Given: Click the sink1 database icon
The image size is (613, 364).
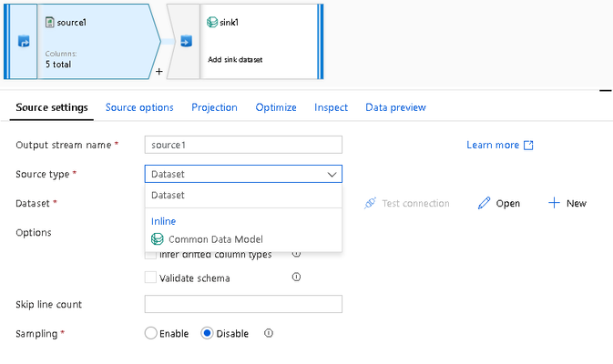Looking at the screenshot, I should point(212,22).
